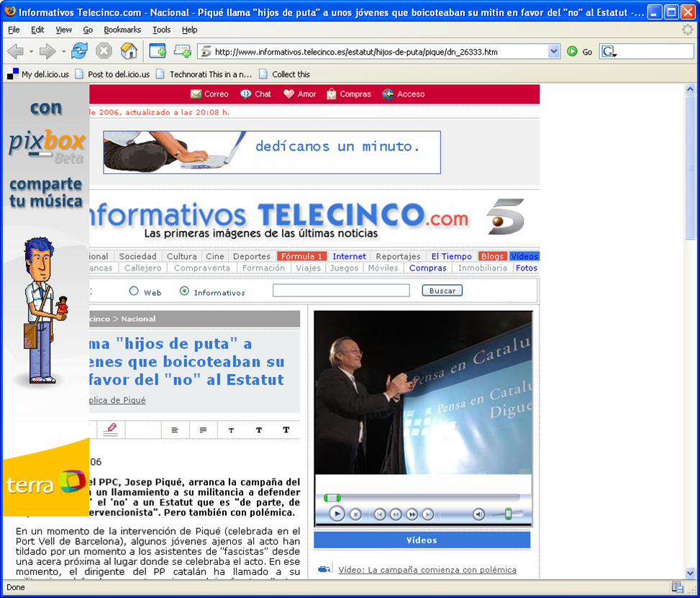The image size is (700, 598).
Task: Mute the video player sound
Action: pos(478,514)
